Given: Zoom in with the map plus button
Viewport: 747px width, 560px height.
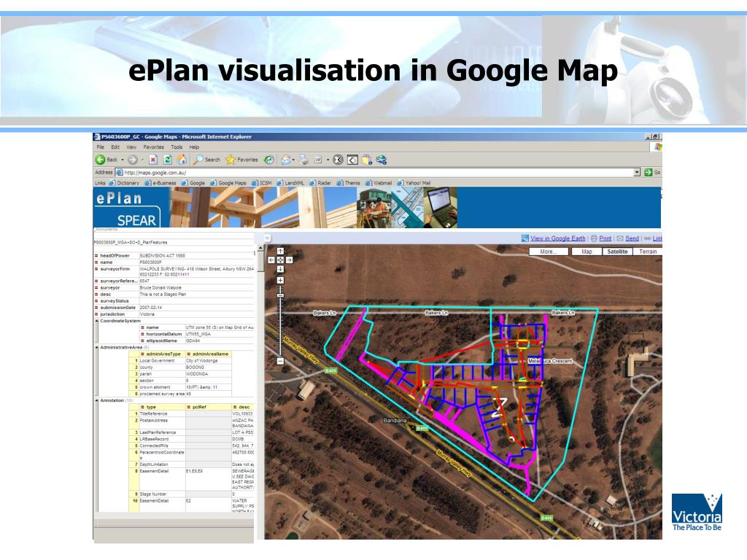Looking at the screenshot, I should click(x=280, y=281).
